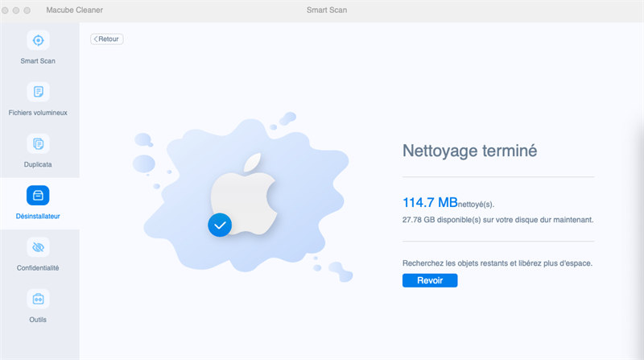Click the Désinstallateur label

pos(38,216)
